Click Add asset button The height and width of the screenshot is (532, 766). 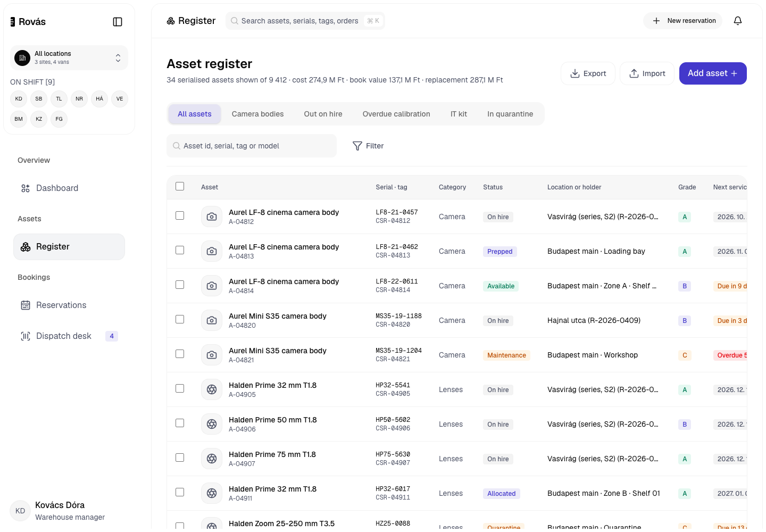pos(713,73)
